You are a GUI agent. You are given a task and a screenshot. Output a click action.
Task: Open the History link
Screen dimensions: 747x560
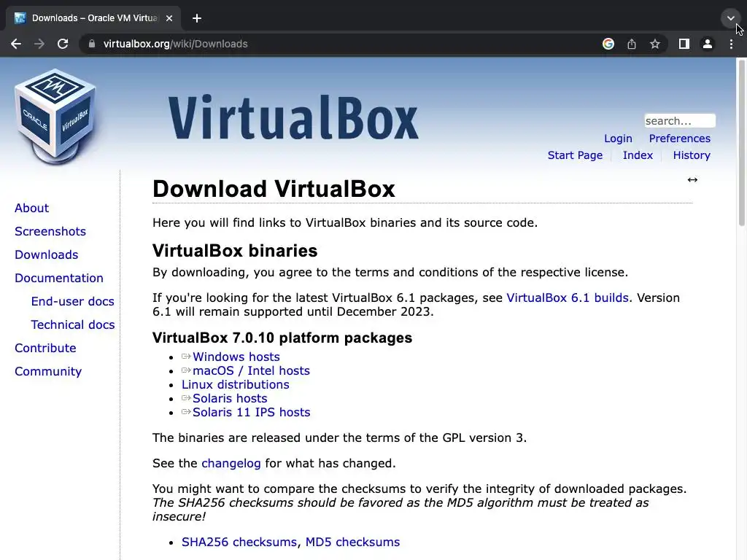click(692, 155)
